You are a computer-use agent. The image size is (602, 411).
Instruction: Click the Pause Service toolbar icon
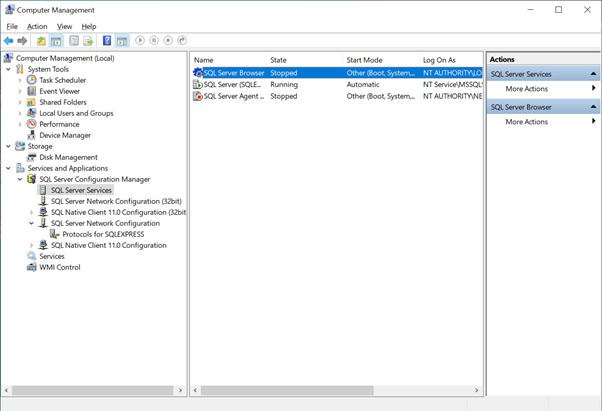[x=154, y=40]
